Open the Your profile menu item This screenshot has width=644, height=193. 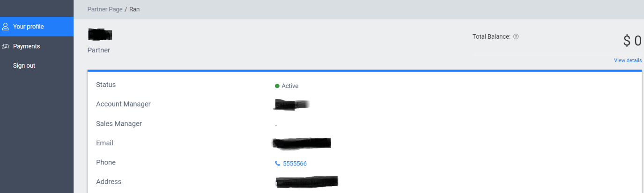(x=37, y=27)
